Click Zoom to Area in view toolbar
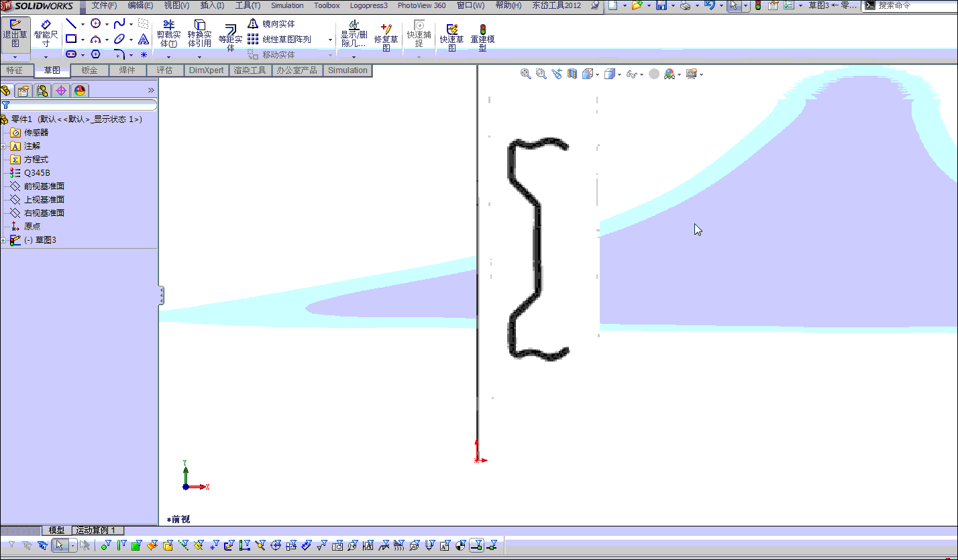Screen dimensions: 958x560 point(541,74)
